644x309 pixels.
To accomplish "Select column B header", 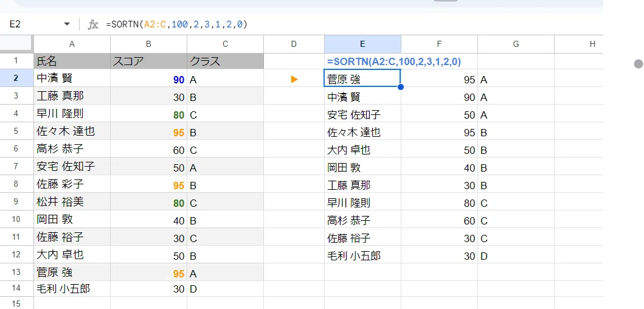I will tap(148, 44).
